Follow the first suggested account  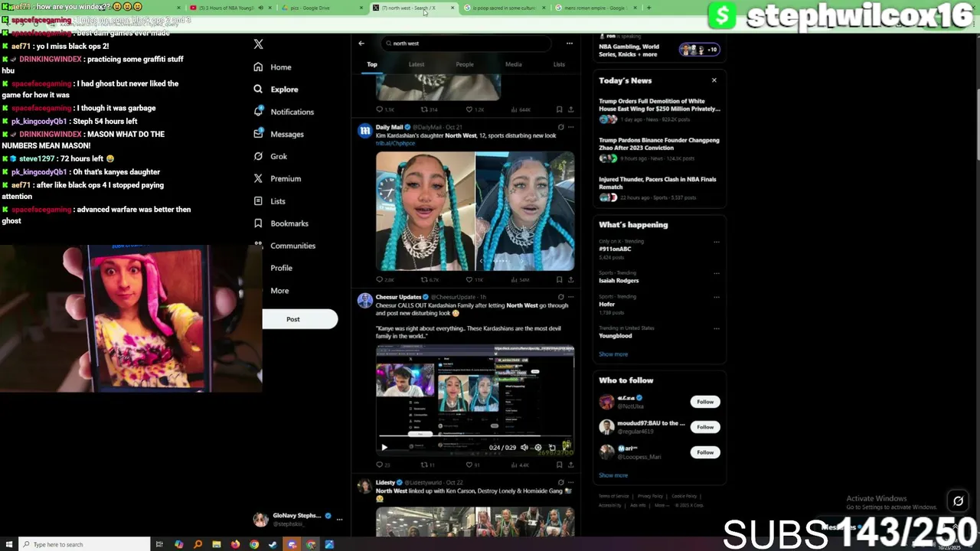pos(705,402)
